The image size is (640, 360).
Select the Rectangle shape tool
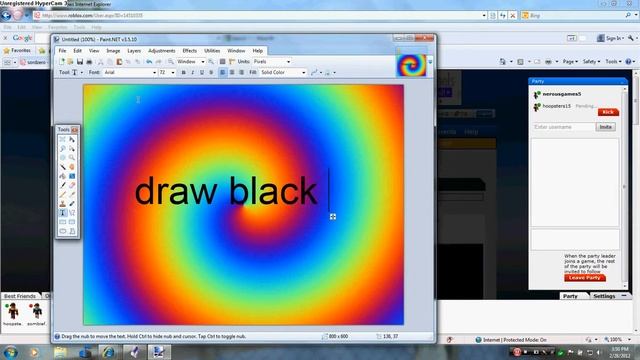62,222
